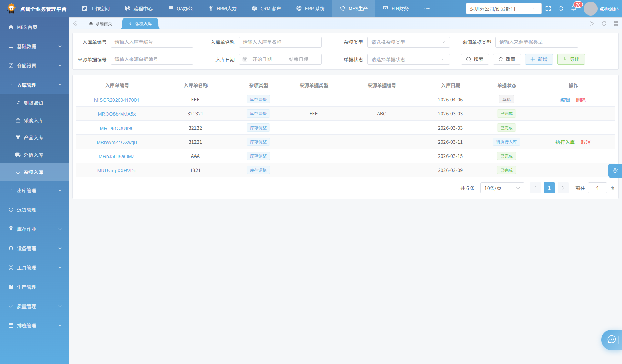
Task: Toggle fullscreen mode icon
Action: pyautogui.click(x=548, y=9)
